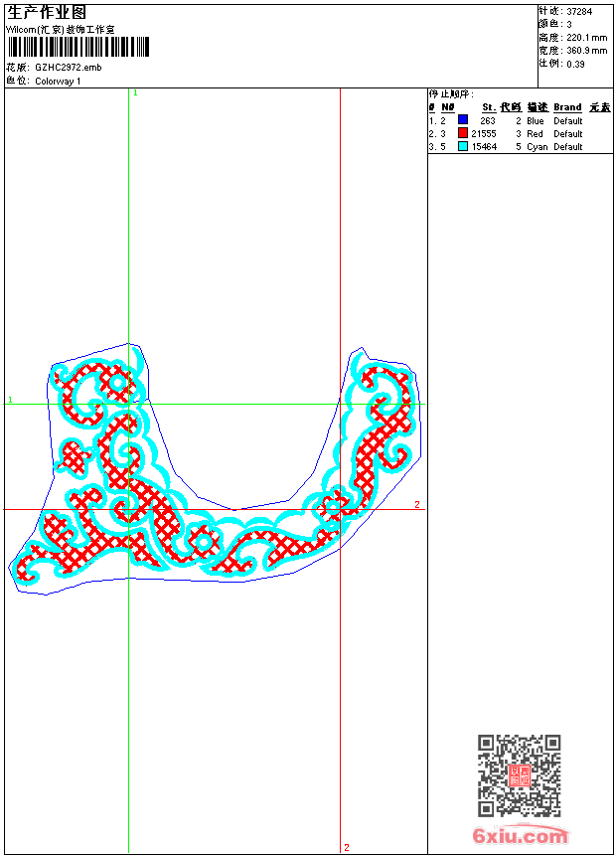Click the embroidery design preview

(215, 469)
